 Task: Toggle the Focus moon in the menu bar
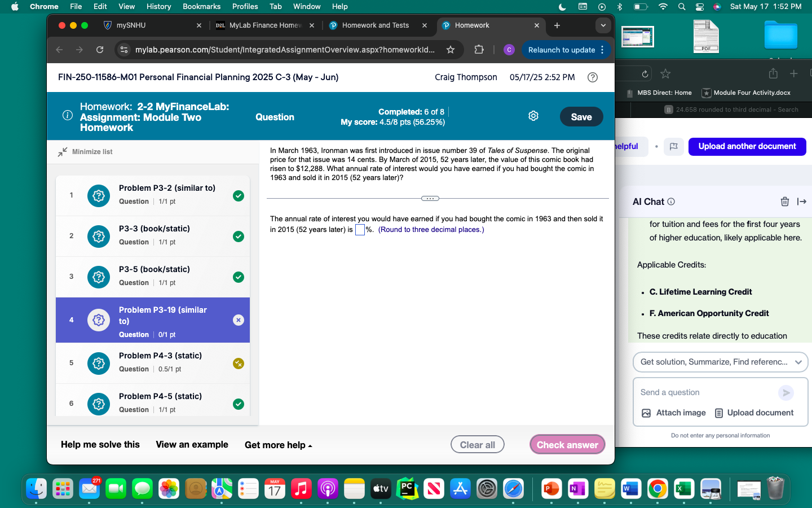coord(562,7)
